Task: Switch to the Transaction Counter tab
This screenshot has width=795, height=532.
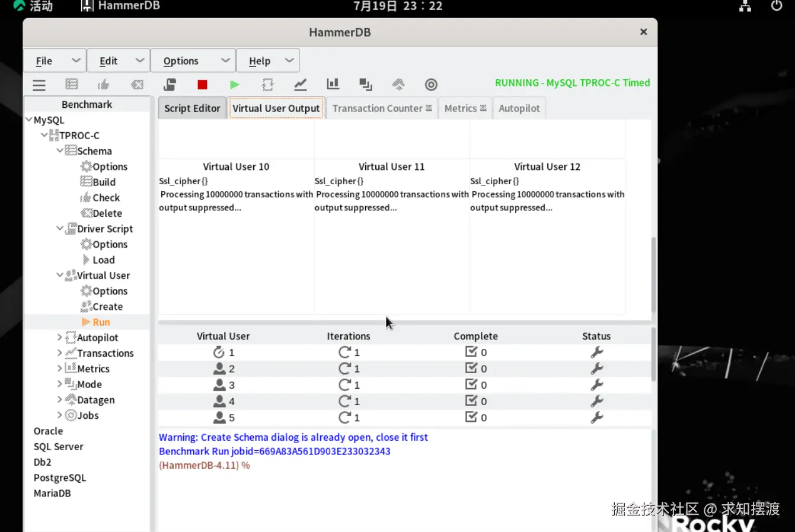Action: (382, 108)
